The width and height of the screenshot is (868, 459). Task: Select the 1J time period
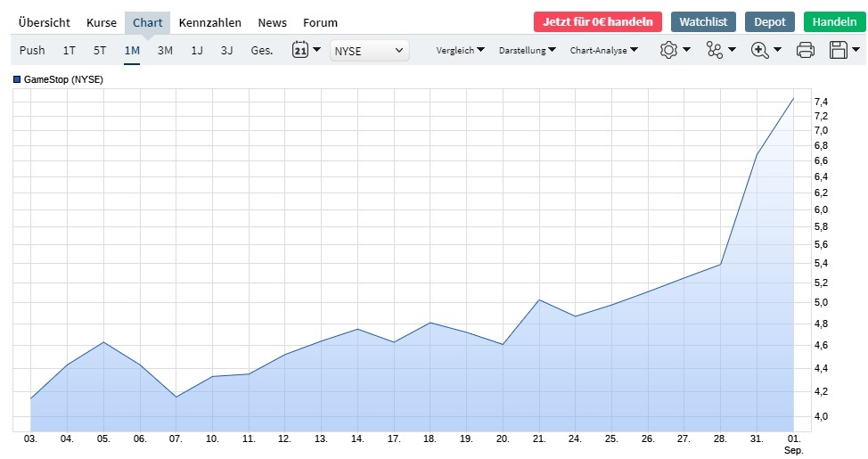(197, 51)
